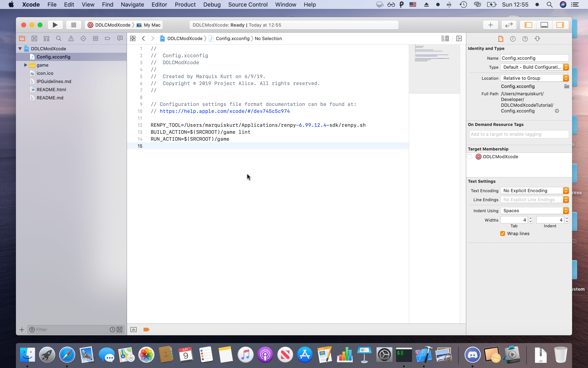Select Config.xcconfig in the navigator

pos(71,57)
